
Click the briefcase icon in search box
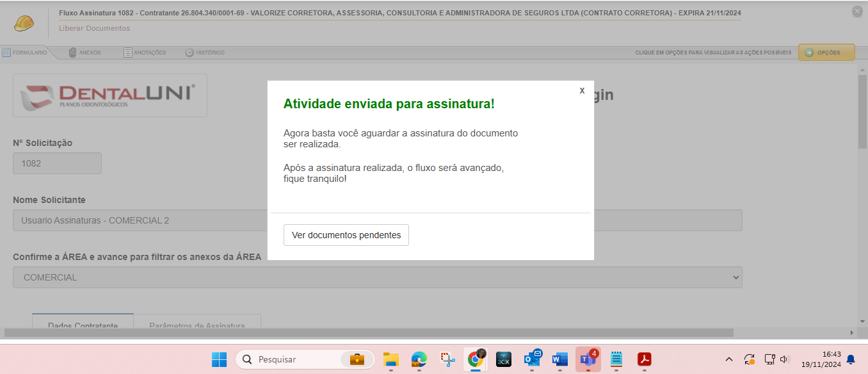point(357,359)
